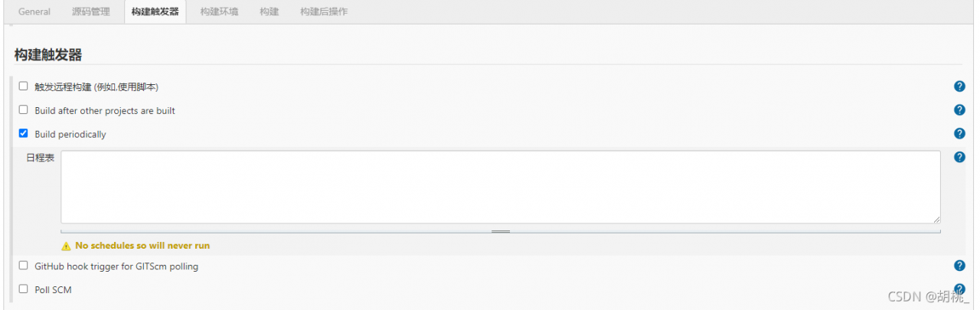Open help for 触发远程构建 option
980x310 pixels.
pos(959,86)
